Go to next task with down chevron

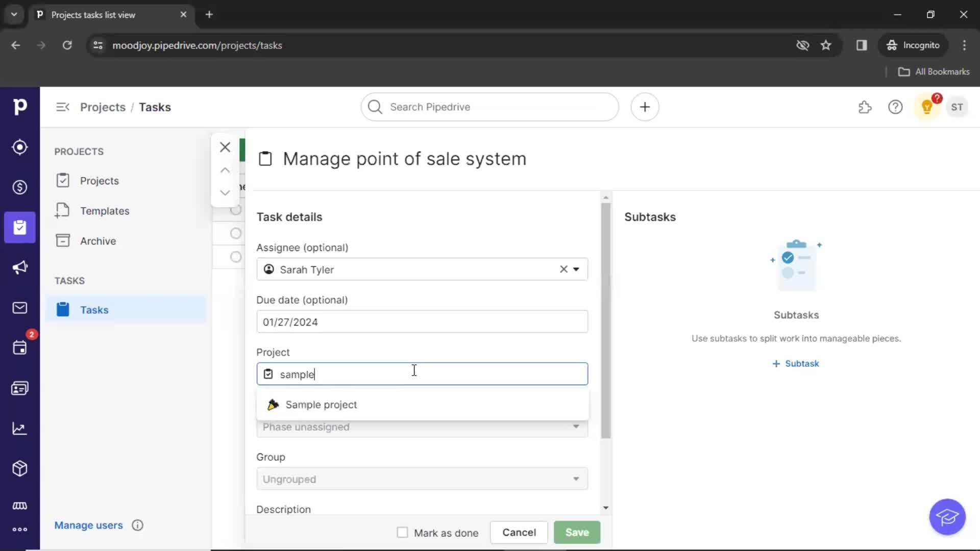(225, 192)
